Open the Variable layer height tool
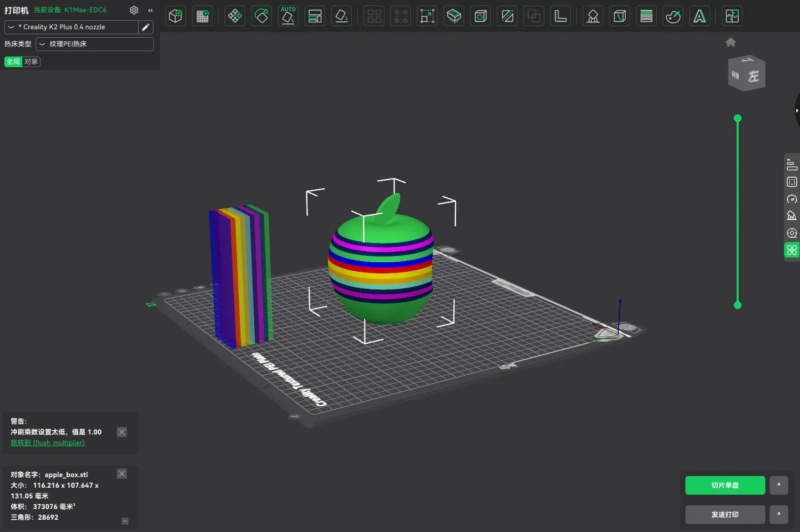 click(x=646, y=16)
